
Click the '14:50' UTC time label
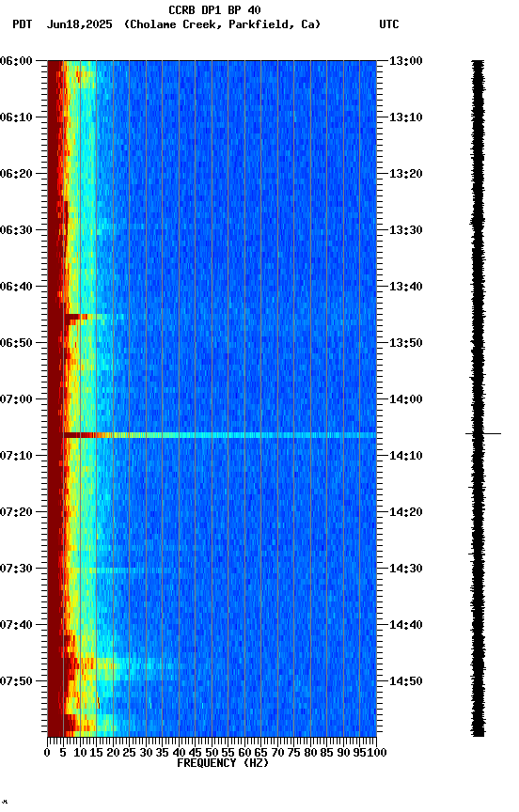click(x=406, y=681)
